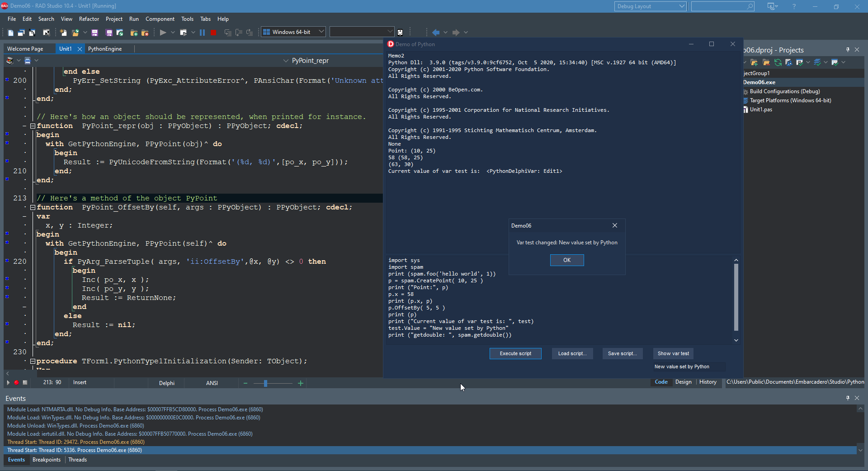Viewport: 868px width, 471px height.
Task: Click the Save All toolbar icon
Action: [109, 33]
